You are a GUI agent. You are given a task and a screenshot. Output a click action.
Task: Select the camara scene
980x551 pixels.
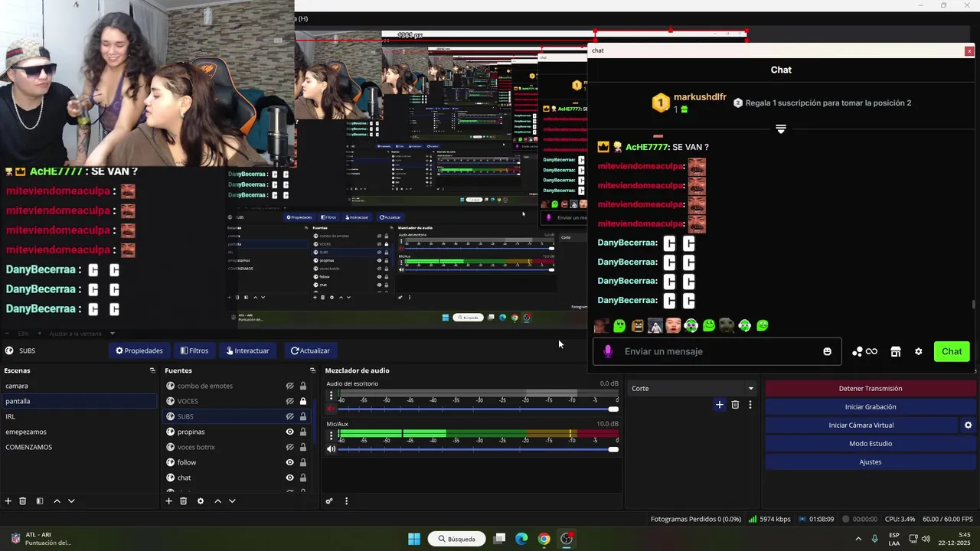click(79, 386)
